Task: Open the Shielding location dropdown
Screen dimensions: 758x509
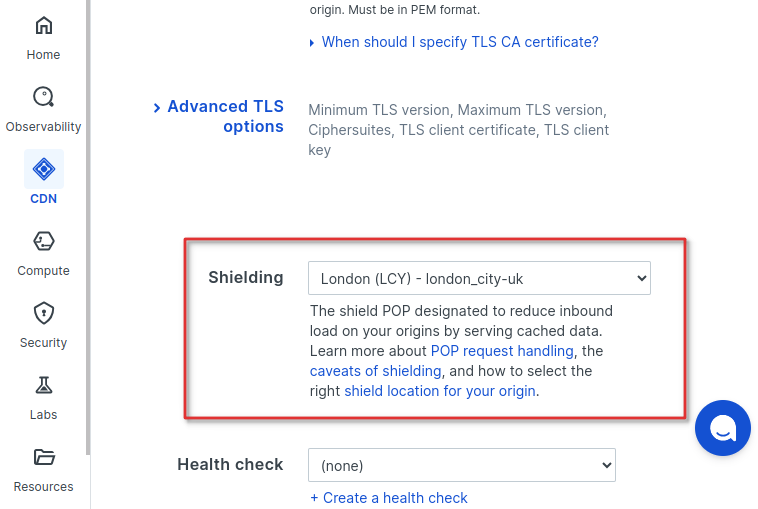Action: (x=479, y=278)
